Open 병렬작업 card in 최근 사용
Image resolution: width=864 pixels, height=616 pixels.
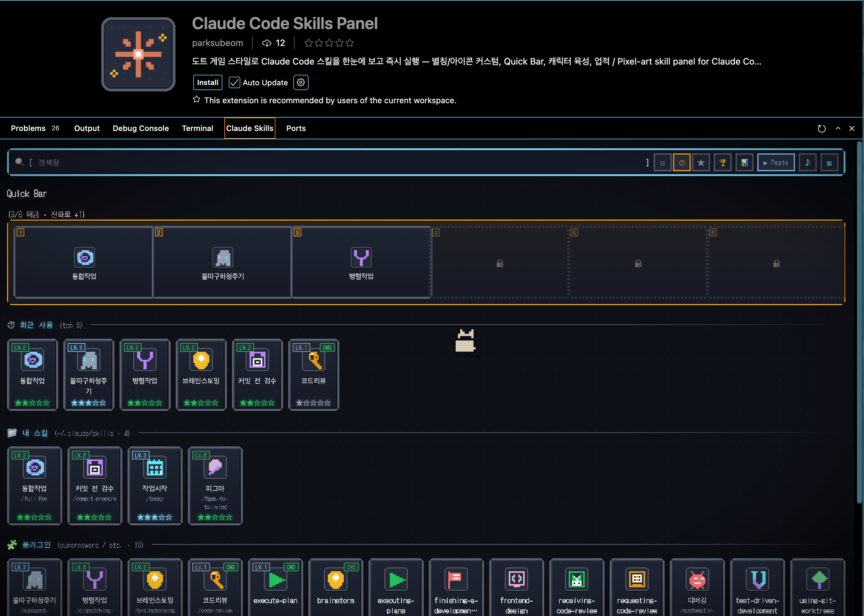coord(145,375)
